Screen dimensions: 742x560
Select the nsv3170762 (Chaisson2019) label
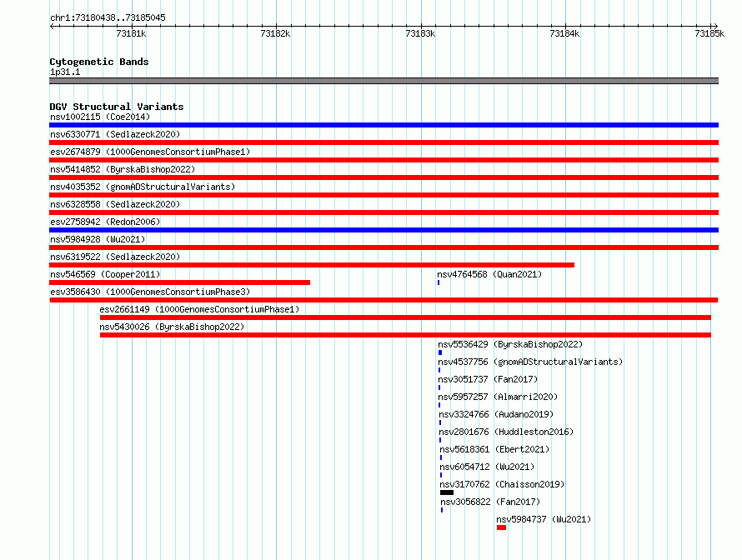(502, 484)
